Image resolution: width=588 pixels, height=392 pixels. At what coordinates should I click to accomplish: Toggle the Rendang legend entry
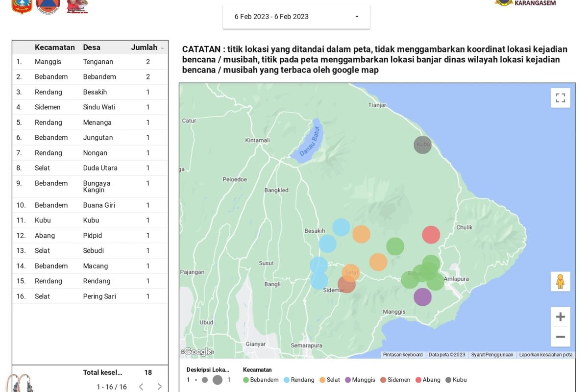pos(299,380)
